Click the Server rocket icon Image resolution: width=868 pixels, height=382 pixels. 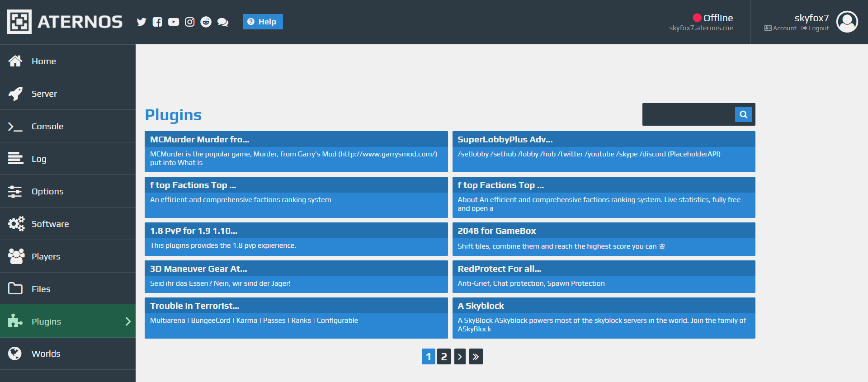[x=15, y=94]
